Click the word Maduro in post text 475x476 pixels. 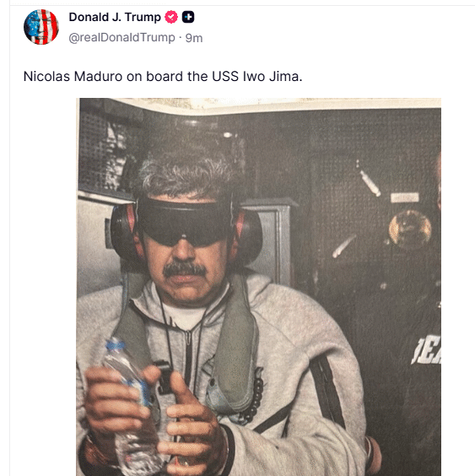click(x=99, y=77)
